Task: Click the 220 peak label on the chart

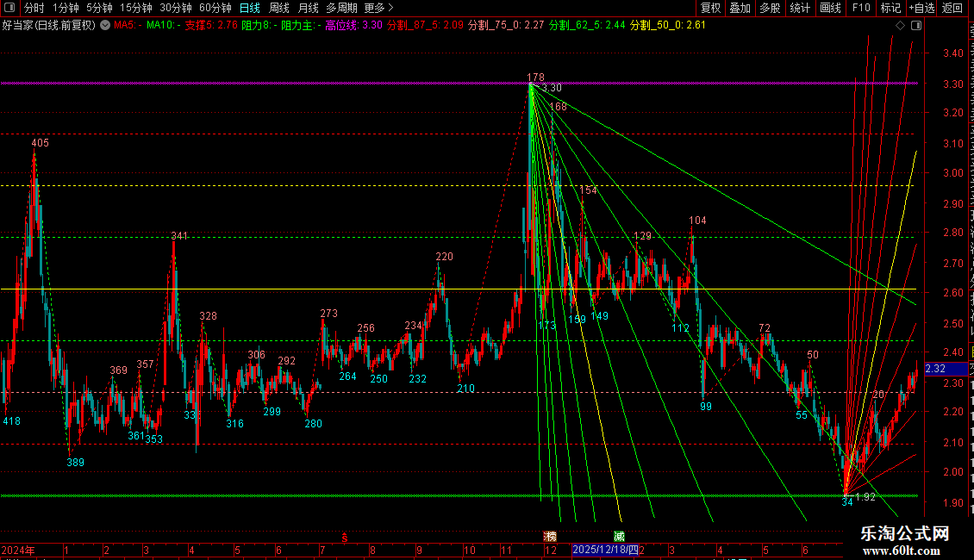Action: point(444,257)
